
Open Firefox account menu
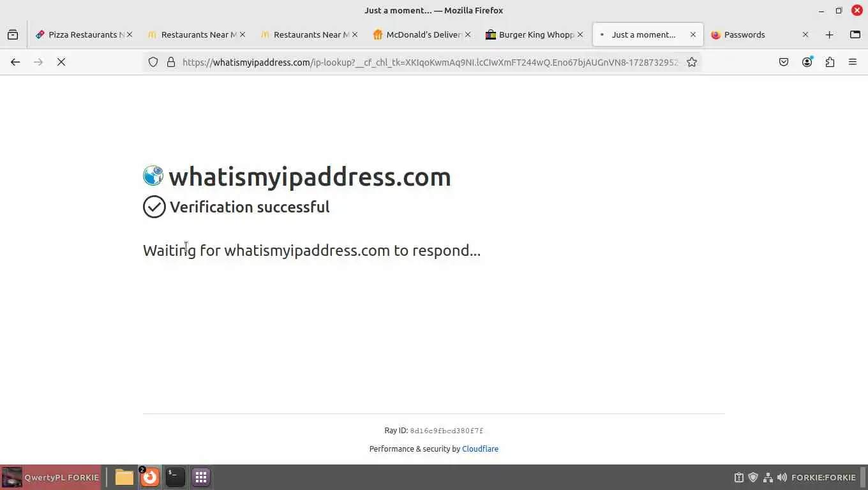(807, 62)
